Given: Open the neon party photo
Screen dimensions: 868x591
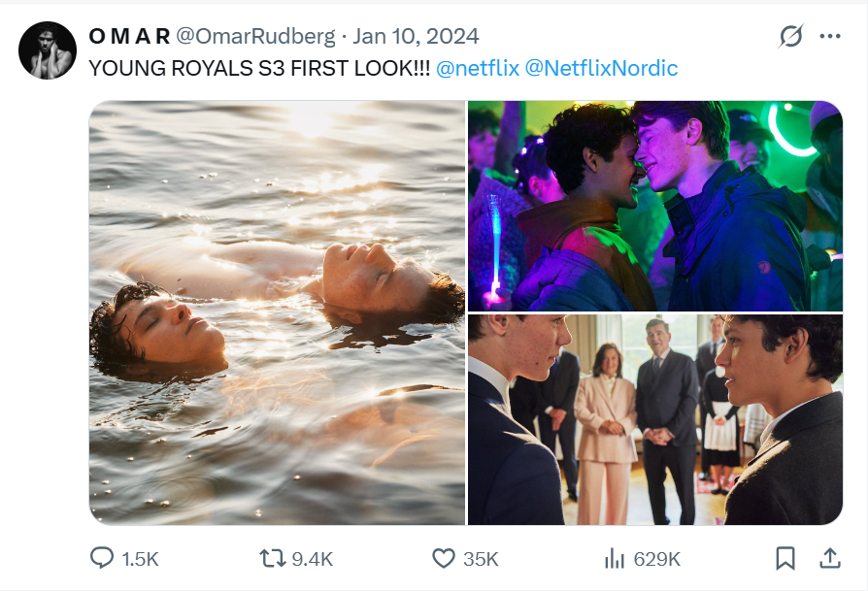Looking at the screenshot, I should (655, 206).
